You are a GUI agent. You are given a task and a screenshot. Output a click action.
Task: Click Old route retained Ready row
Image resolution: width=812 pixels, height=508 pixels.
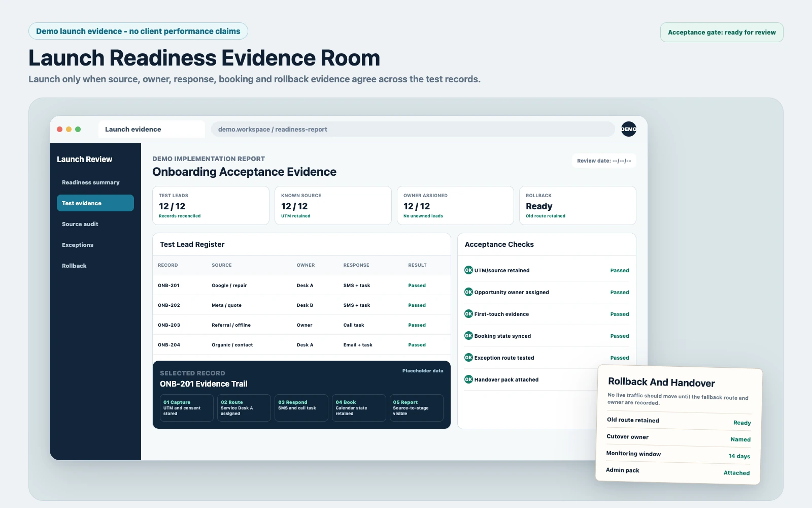[679, 421]
